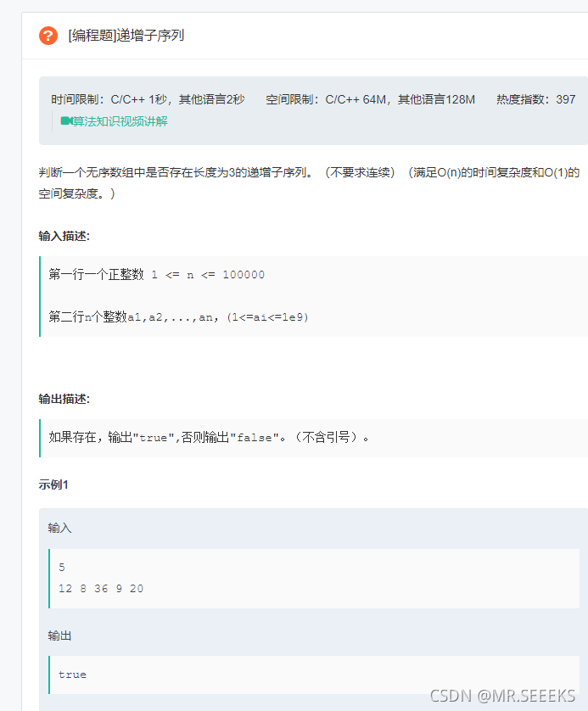The height and width of the screenshot is (711, 588).
Task: Click the 示例1 heading
Action: [53, 484]
